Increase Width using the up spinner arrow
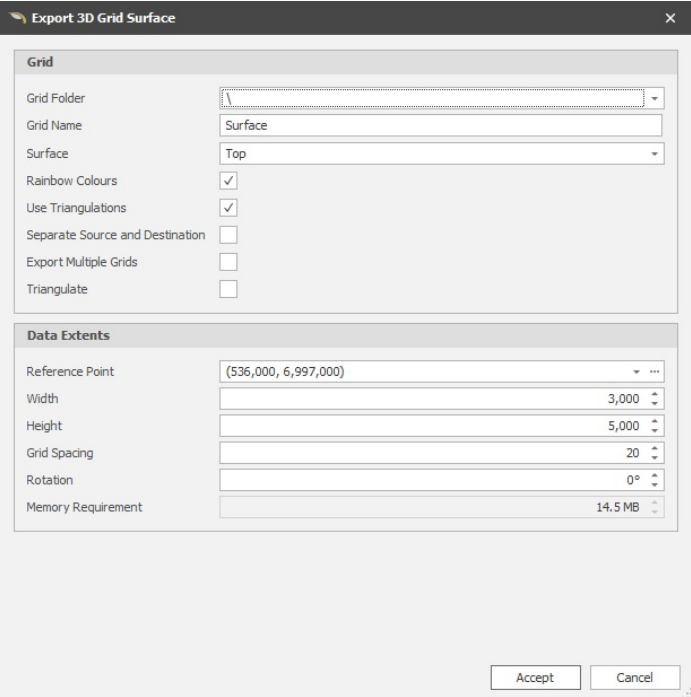 click(655, 395)
